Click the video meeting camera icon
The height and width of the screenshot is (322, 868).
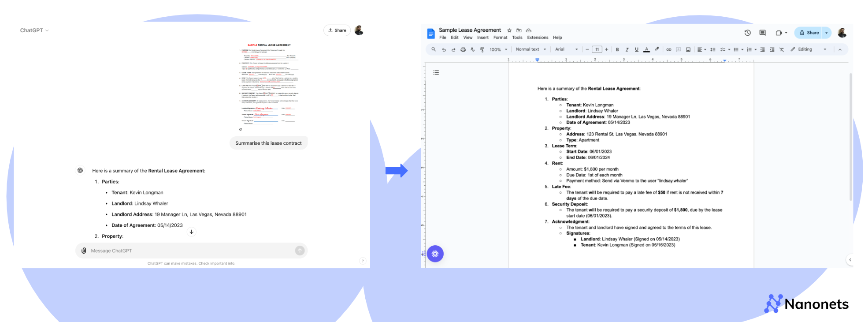pyautogui.click(x=779, y=33)
